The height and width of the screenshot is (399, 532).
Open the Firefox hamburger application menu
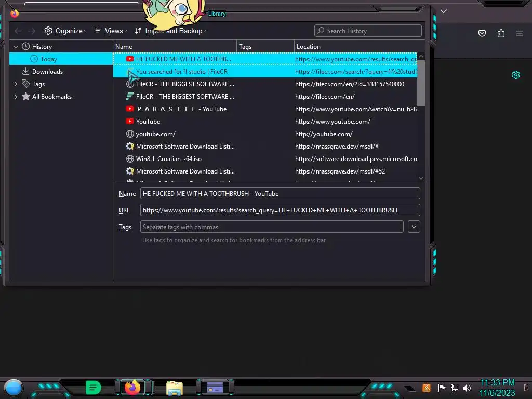pos(520,33)
